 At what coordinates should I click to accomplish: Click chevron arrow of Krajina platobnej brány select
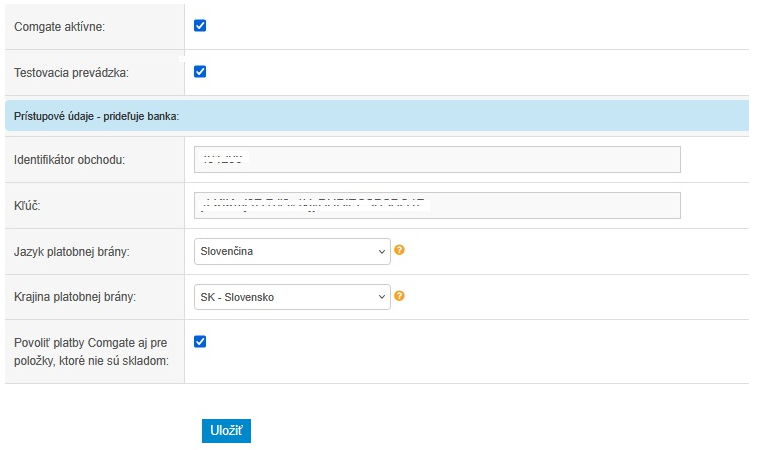[381, 297]
